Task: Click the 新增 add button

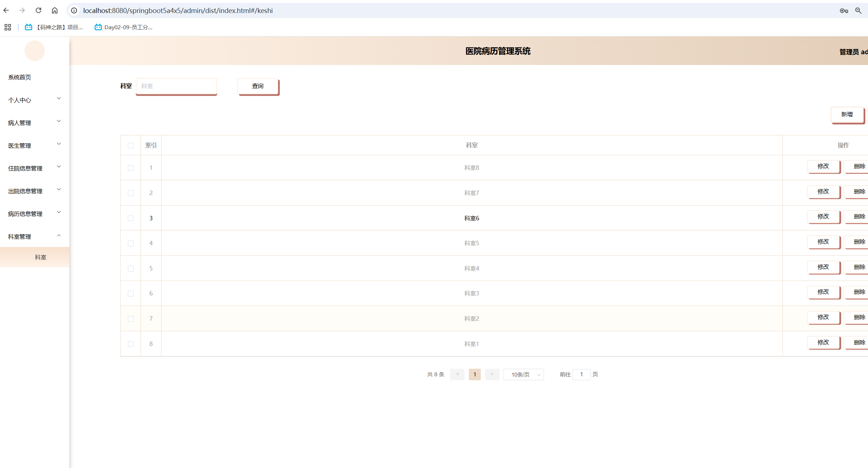Action: (847, 114)
